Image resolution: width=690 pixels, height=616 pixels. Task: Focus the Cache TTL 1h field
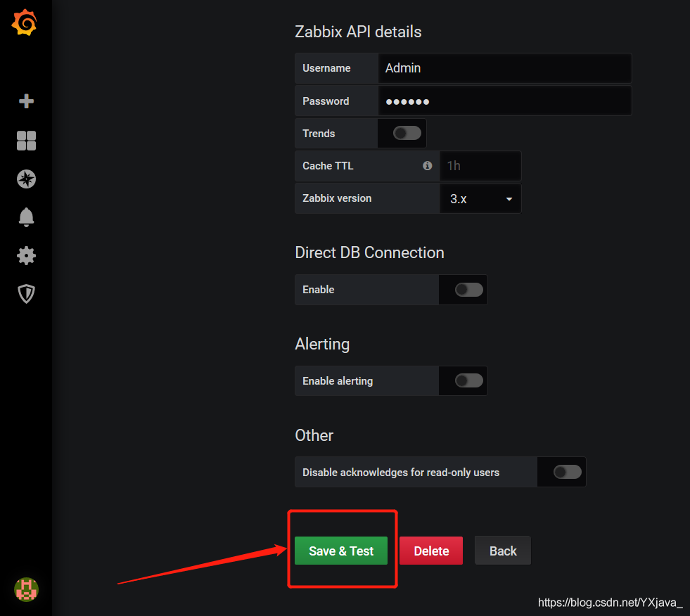[480, 166]
